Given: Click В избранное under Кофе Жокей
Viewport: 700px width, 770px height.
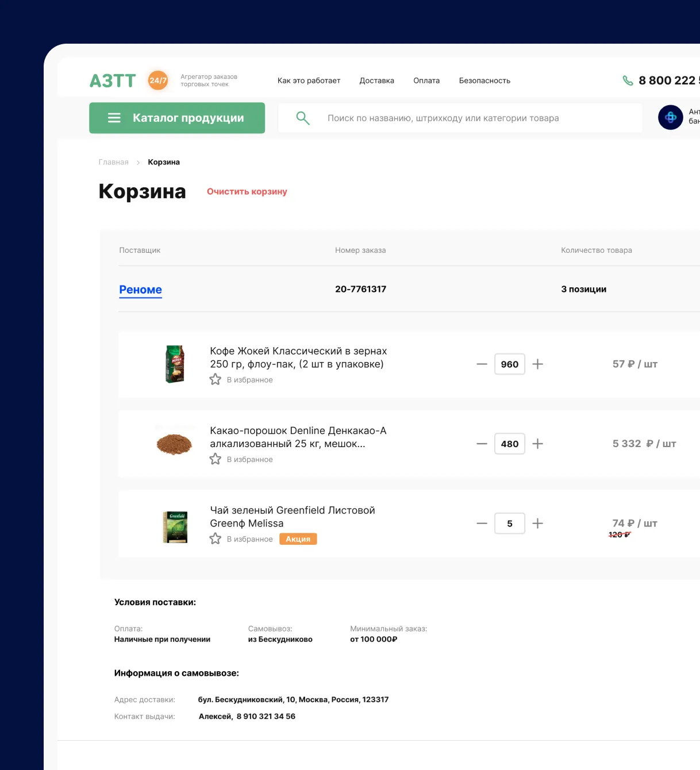Looking at the screenshot, I should (x=250, y=380).
